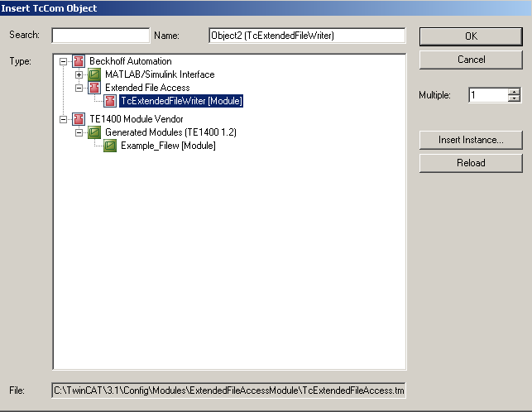This screenshot has width=532, height=412.
Task: Click the Multiple count field
Action: 488,95
